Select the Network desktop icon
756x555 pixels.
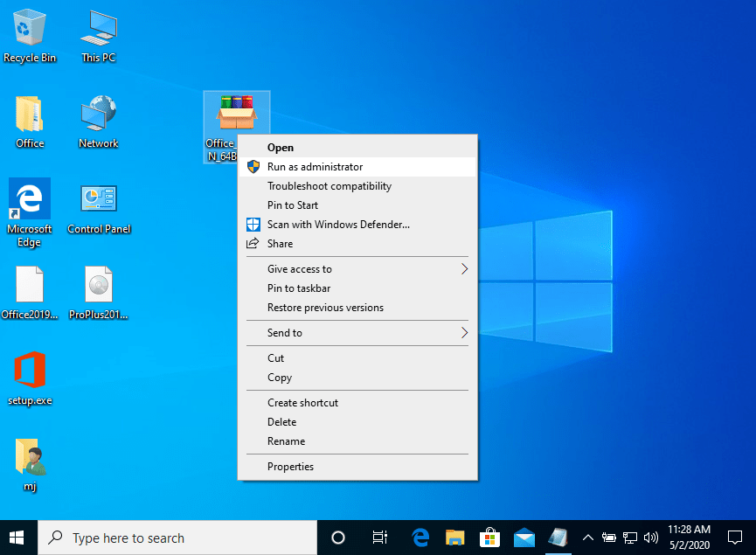click(98, 121)
